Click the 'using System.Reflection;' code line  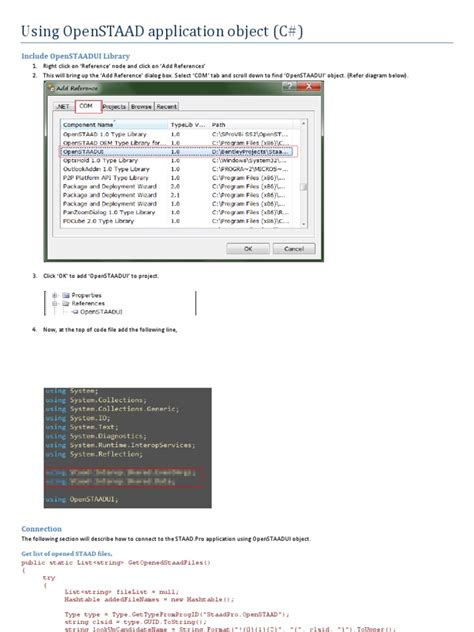94,454
